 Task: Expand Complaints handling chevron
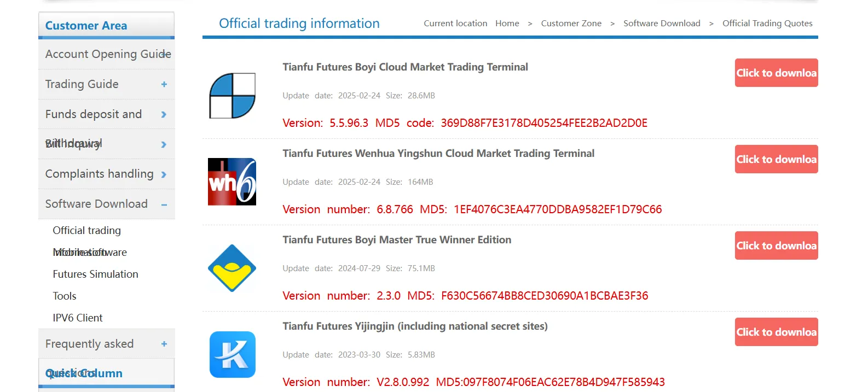pyautogui.click(x=164, y=174)
